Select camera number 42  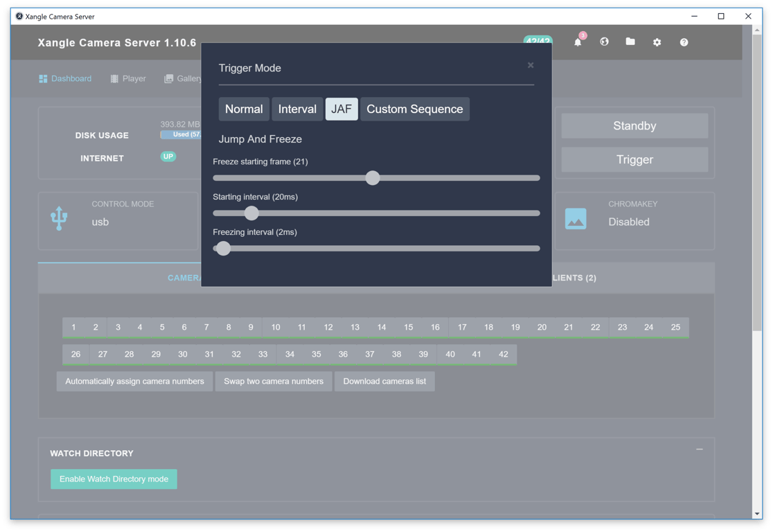[503, 355]
